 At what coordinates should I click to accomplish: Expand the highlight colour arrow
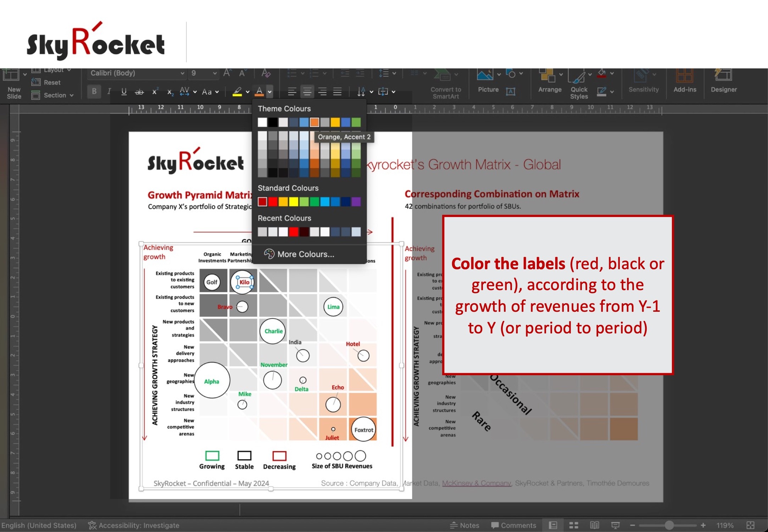[247, 92]
